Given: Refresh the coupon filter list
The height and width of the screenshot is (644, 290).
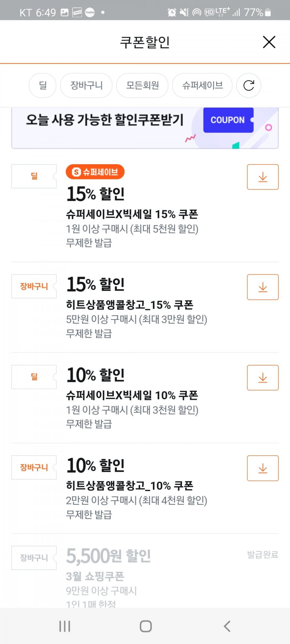Looking at the screenshot, I should tap(249, 85).
